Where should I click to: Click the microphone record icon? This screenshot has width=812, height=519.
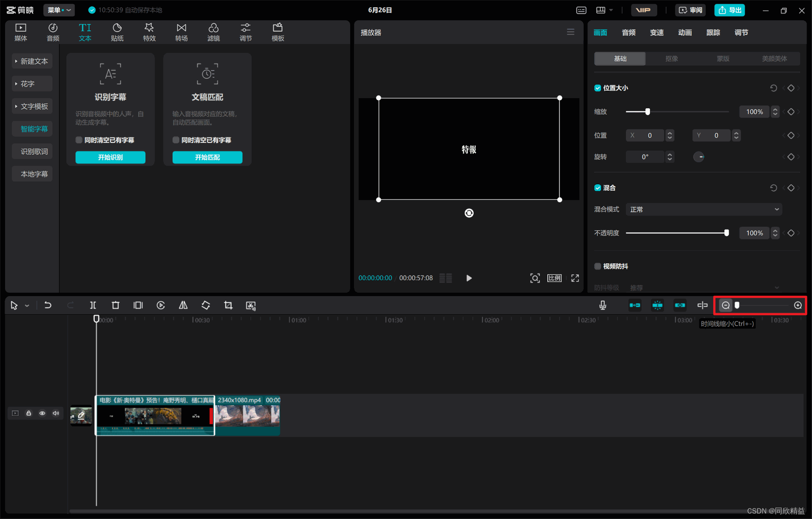pos(603,305)
